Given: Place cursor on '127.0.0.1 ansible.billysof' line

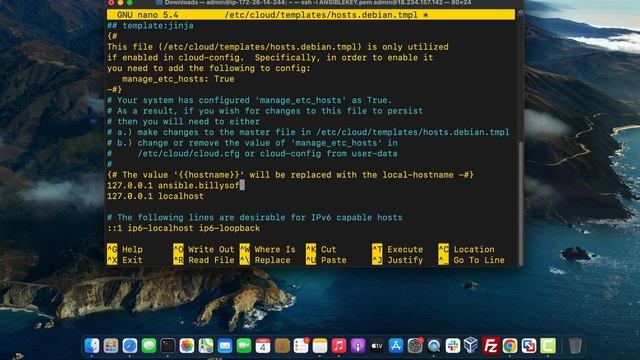Looking at the screenshot, I should (173, 185).
